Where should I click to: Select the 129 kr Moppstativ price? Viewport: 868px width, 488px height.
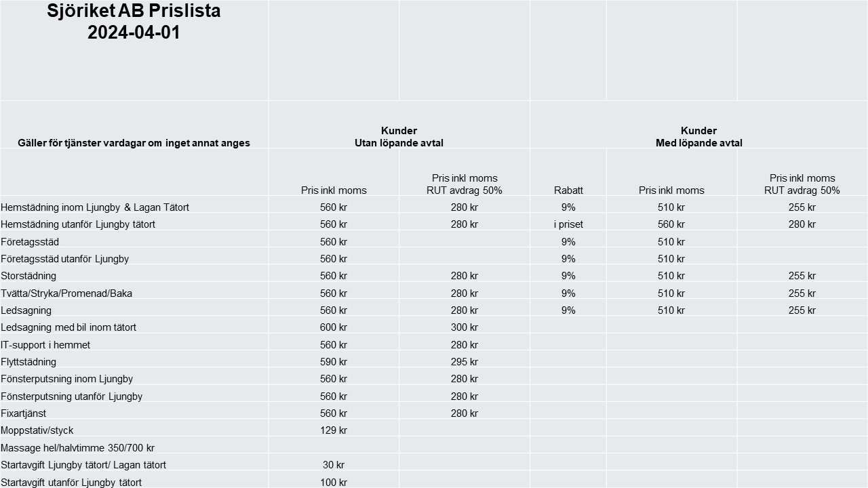(x=334, y=430)
